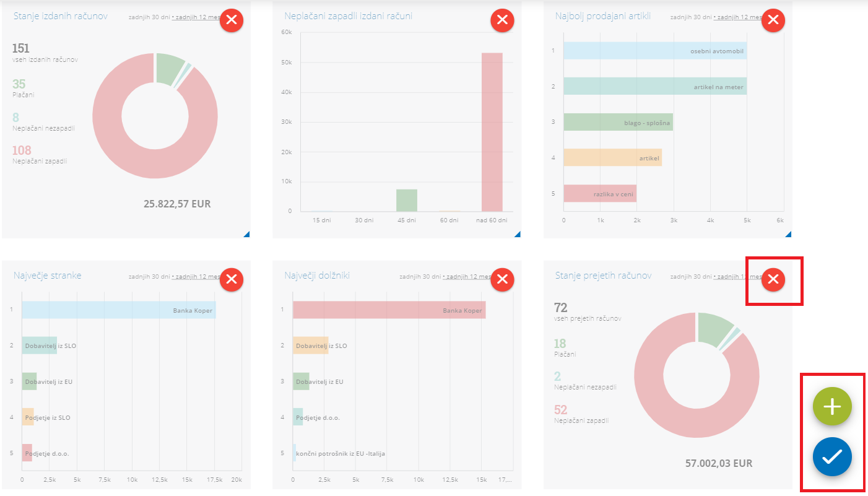
Task: Select 'zadnjih 30 dni' in Stanje prejetih računov
Action: click(x=691, y=277)
